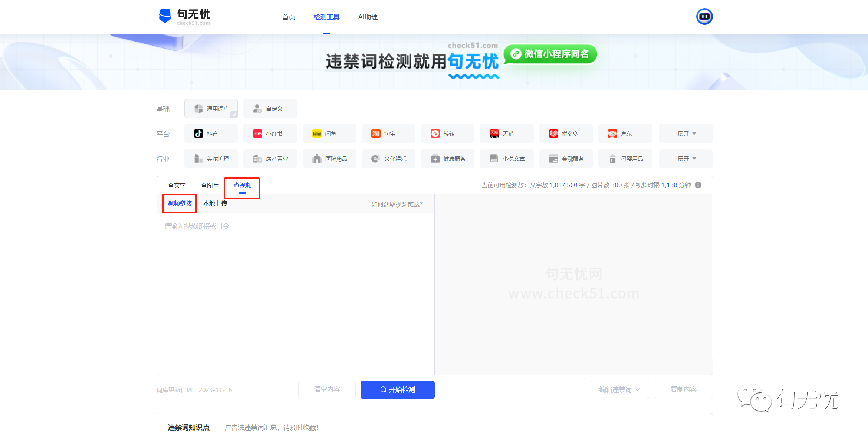This screenshot has width=868, height=438.
Task: Switch to the 查图片 tab
Action: [210, 185]
